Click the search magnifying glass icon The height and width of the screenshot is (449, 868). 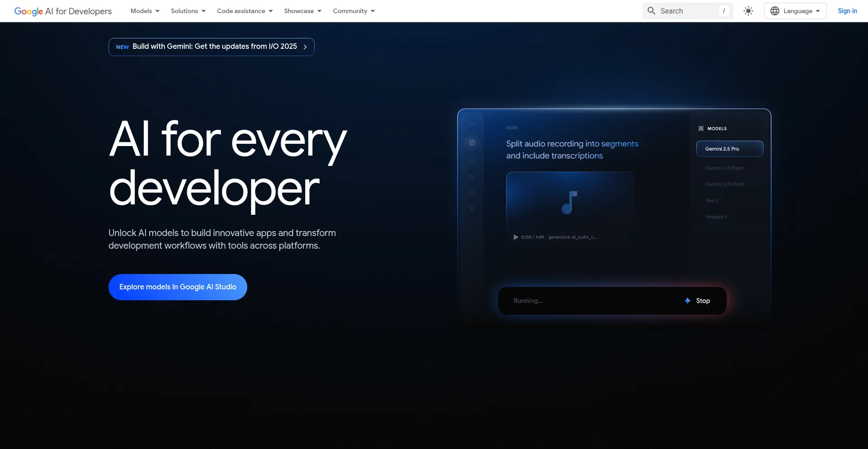click(x=651, y=11)
